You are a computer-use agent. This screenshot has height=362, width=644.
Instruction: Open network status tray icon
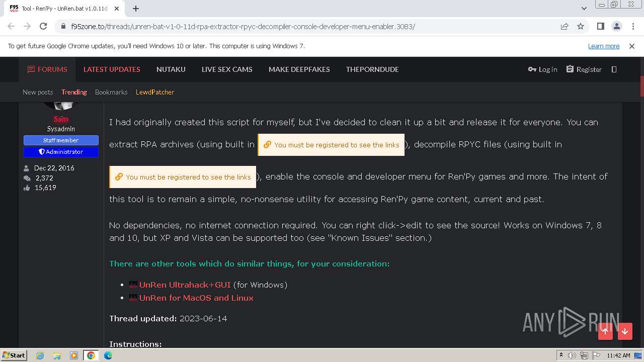coord(584,355)
